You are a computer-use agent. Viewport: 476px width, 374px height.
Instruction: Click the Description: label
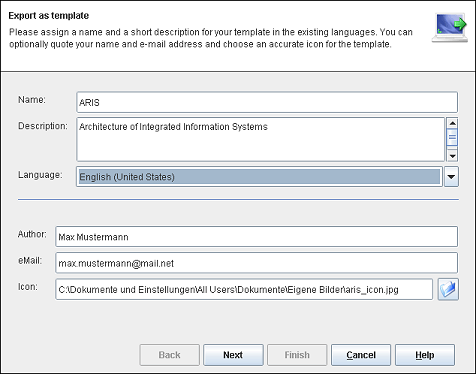pos(43,126)
